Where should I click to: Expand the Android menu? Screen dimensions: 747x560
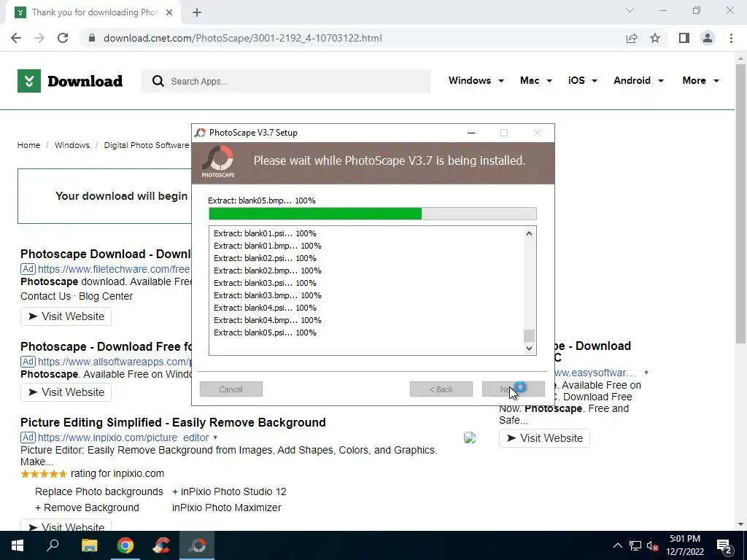click(x=639, y=80)
